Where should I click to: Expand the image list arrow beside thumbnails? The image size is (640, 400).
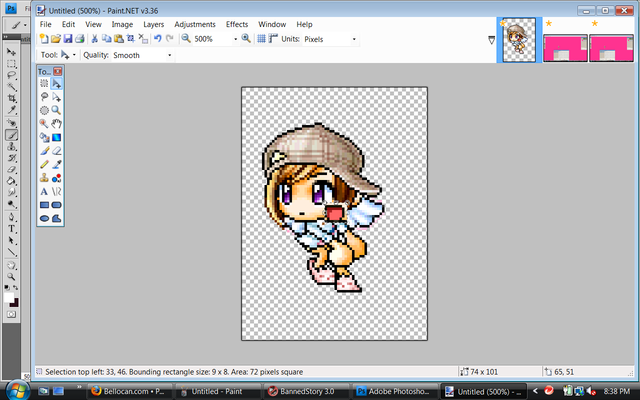(491, 40)
